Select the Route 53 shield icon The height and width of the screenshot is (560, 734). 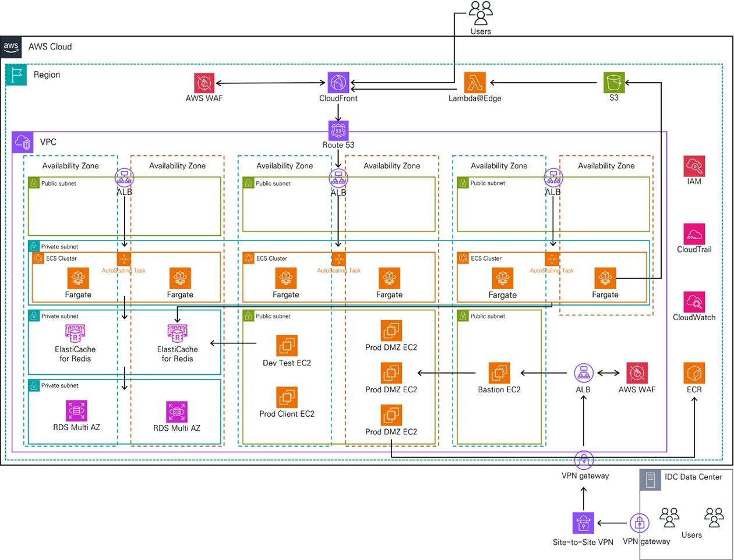[338, 130]
